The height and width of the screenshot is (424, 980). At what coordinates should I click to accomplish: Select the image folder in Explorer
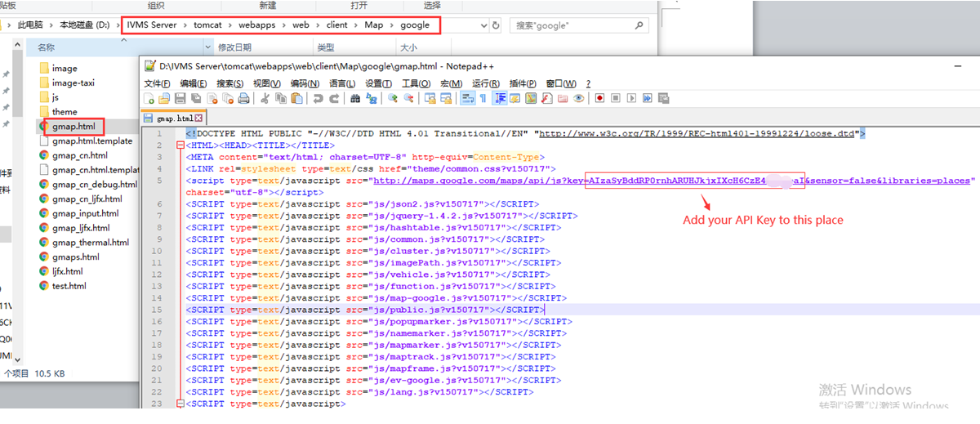click(x=65, y=69)
